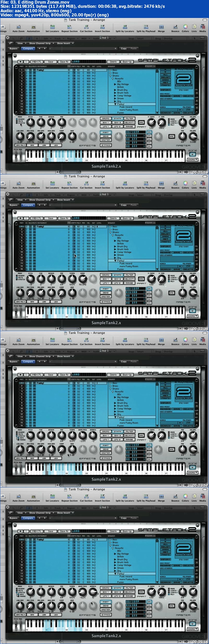Click plugin link chain icon in 00:01:19 frame
209x644 pixels.
point(11,43)
